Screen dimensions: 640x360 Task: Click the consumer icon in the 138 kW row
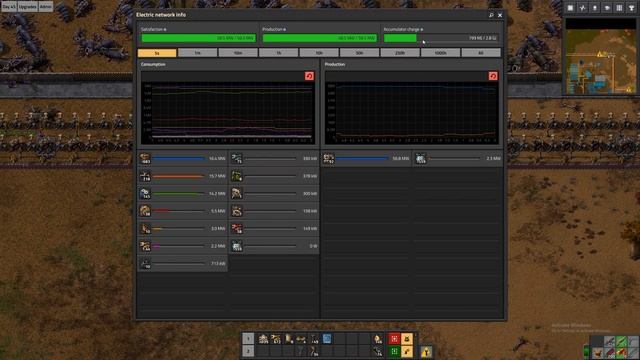tap(237, 211)
